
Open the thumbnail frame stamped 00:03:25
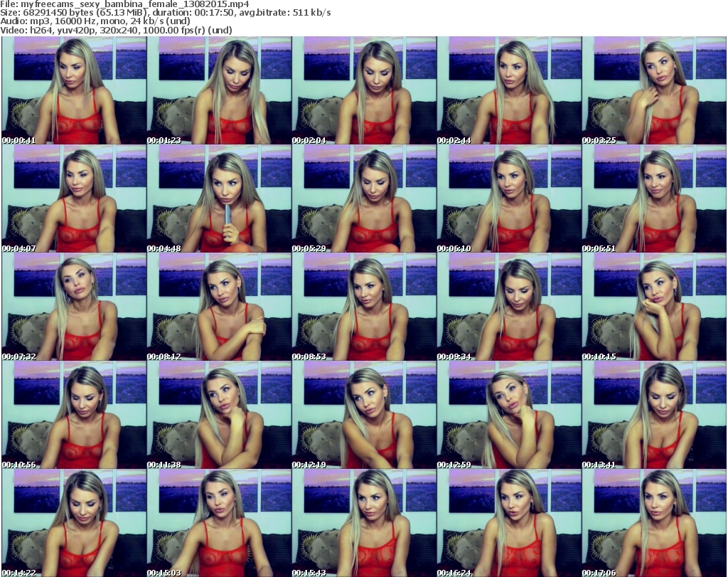[654, 90]
